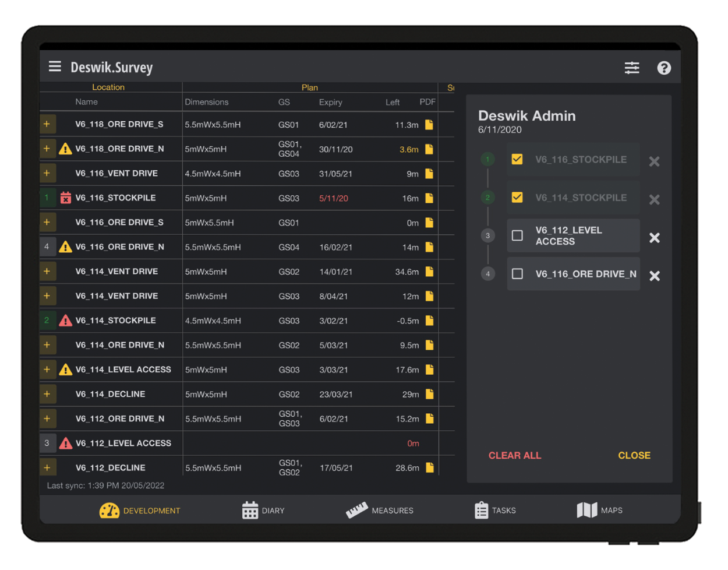Switch to the Measures tab
The width and height of the screenshot is (728, 570).
point(380,511)
